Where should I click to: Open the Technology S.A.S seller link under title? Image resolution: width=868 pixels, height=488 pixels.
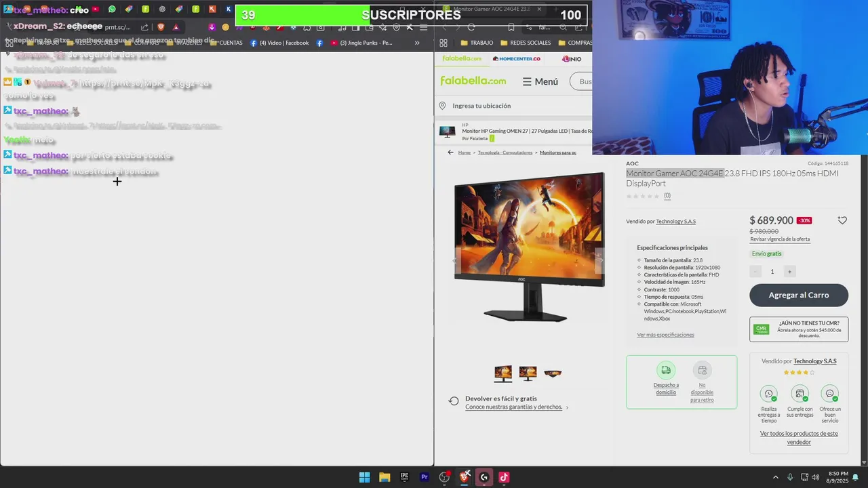point(675,222)
